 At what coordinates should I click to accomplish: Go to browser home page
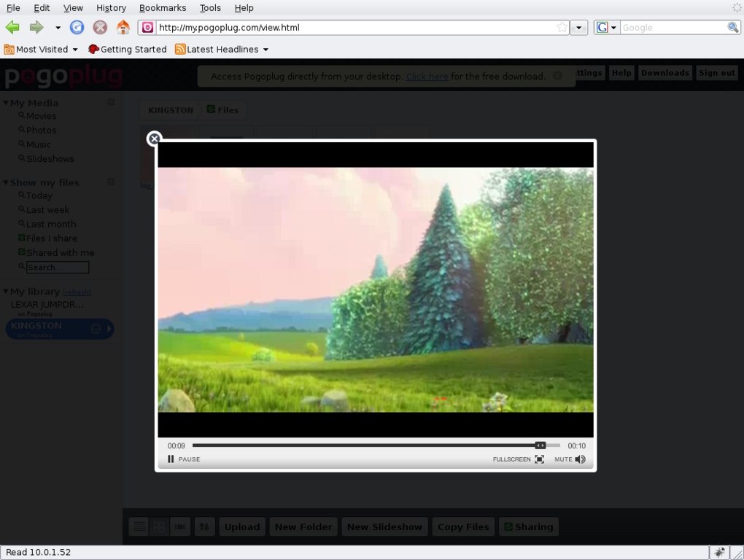point(123,28)
